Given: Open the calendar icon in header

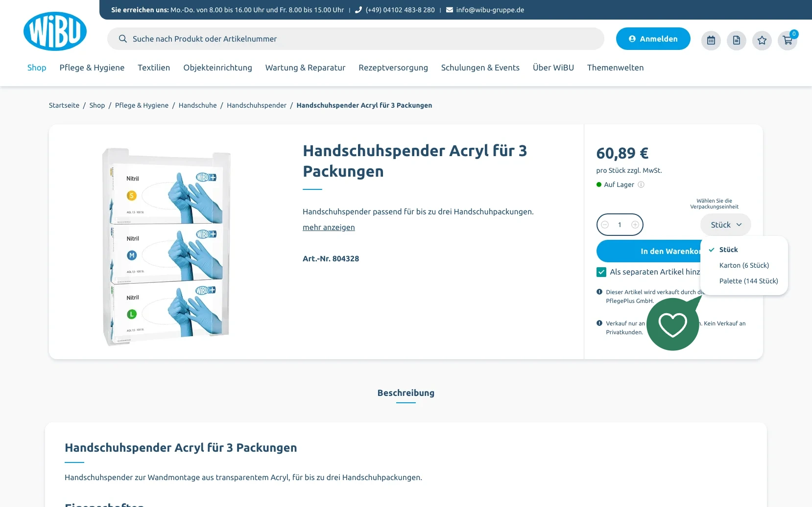Looking at the screenshot, I should click(711, 41).
